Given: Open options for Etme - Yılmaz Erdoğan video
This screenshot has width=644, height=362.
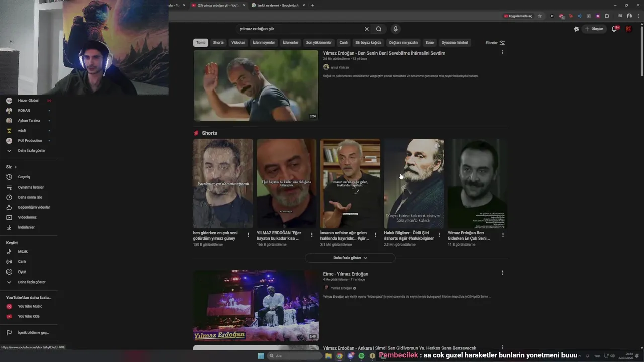Looking at the screenshot, I should click(502, 273).
